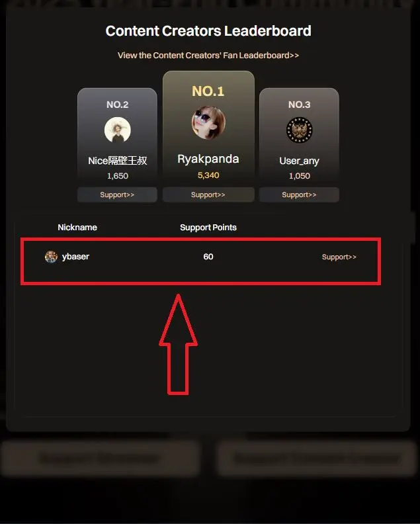The image size is (420, 524).
Task: Click the Support>> link for ybaser
Action: click(x=339, y=257)
